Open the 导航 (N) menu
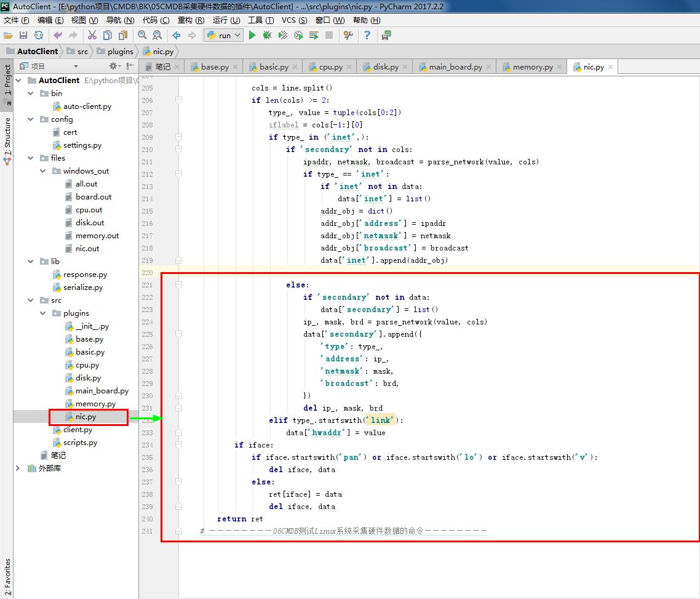 [120, 20]
